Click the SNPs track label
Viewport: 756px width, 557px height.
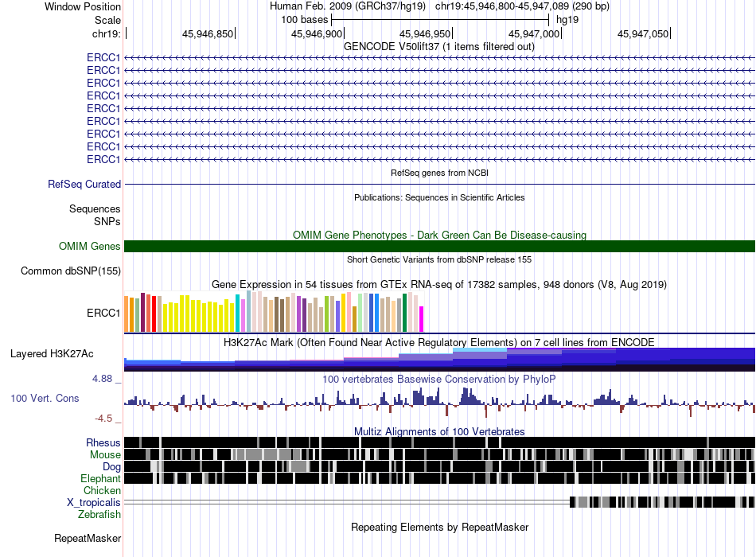tap(107, 221)
